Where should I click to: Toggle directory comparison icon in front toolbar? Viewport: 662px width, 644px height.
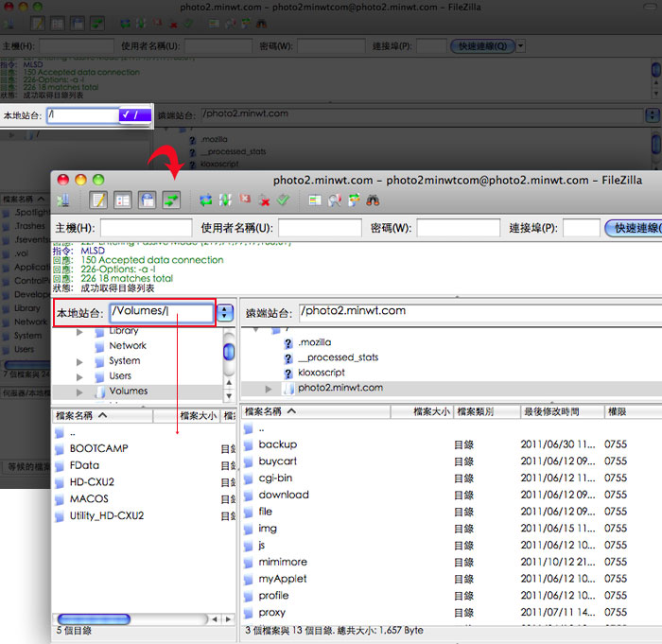pyautogui.click(x=335, y=200)
